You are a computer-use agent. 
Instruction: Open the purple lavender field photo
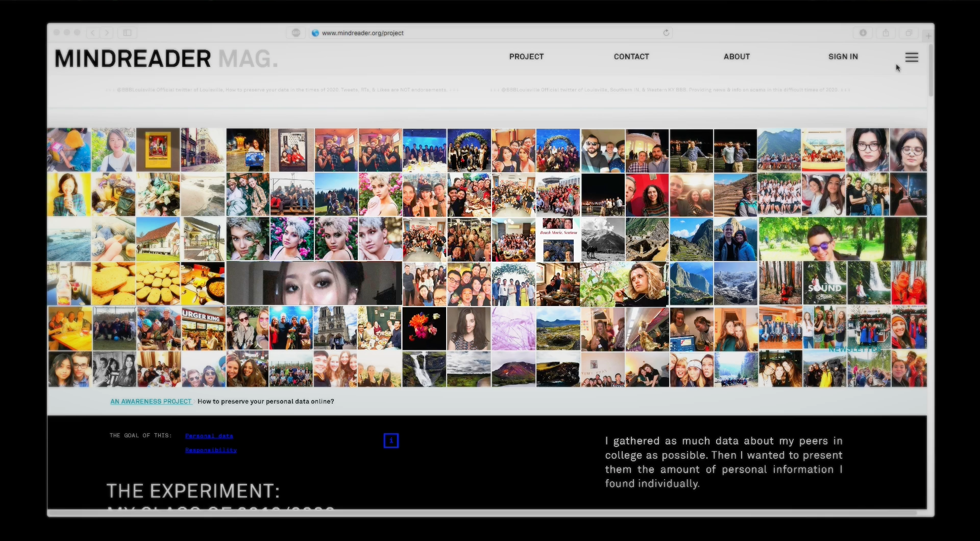click(x=513, y=328)
